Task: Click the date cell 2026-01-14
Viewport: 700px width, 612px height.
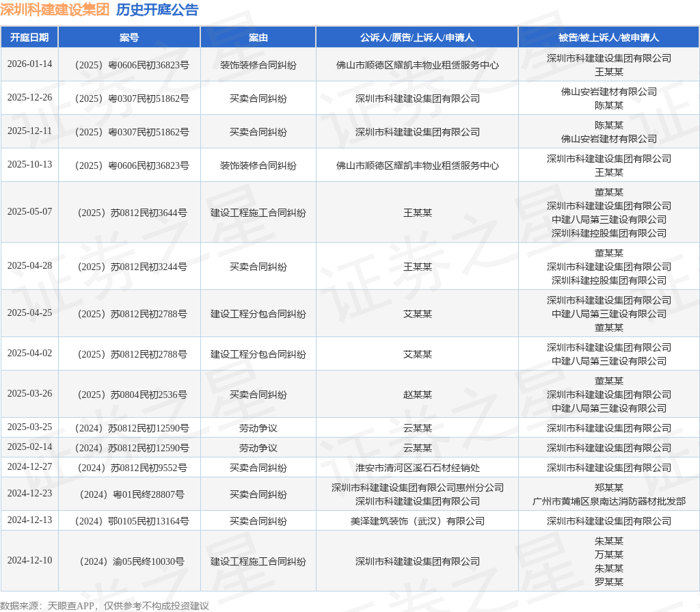Action: [x=29, y=64]
